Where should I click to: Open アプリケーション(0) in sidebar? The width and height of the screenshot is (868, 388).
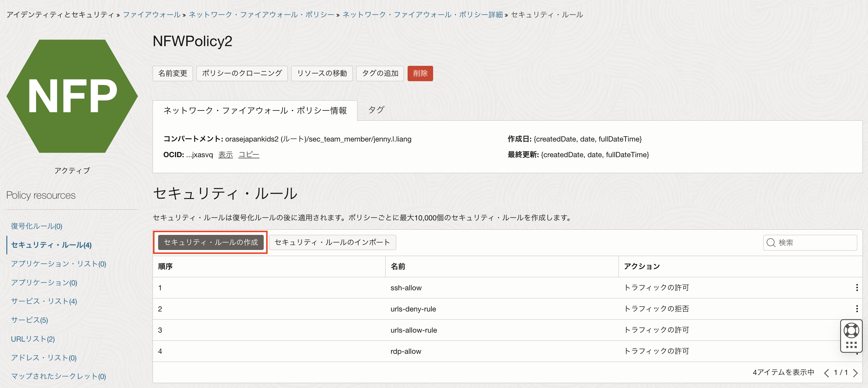(44, 282)
